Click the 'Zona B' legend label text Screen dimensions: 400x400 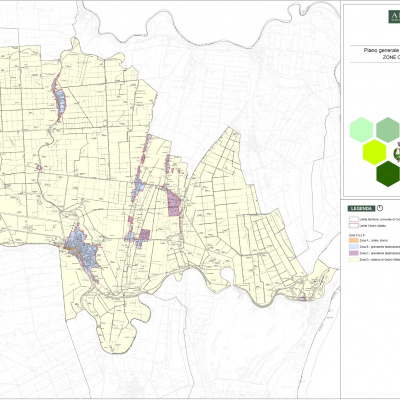coord(380,247)
